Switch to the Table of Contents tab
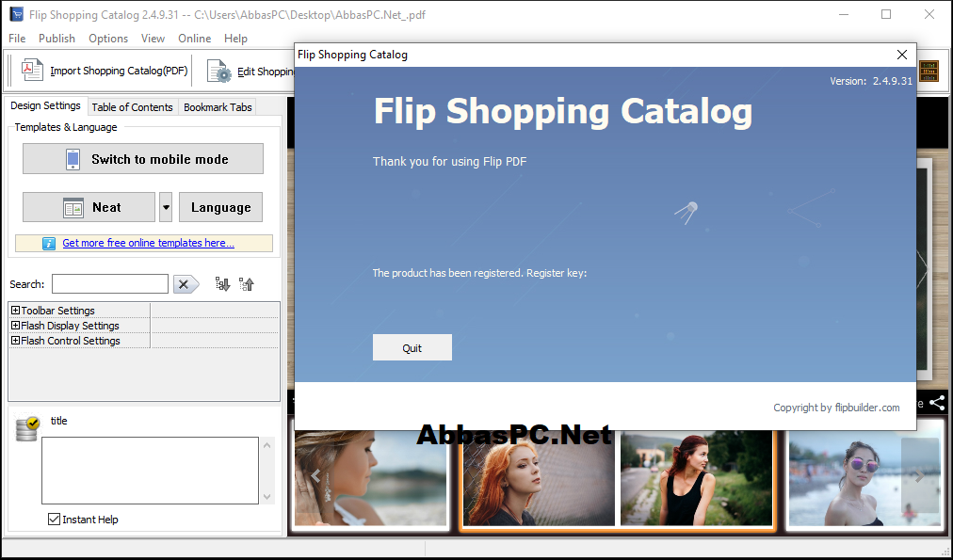The height and width of the screenshot is (560, 953). coord(133,107)
